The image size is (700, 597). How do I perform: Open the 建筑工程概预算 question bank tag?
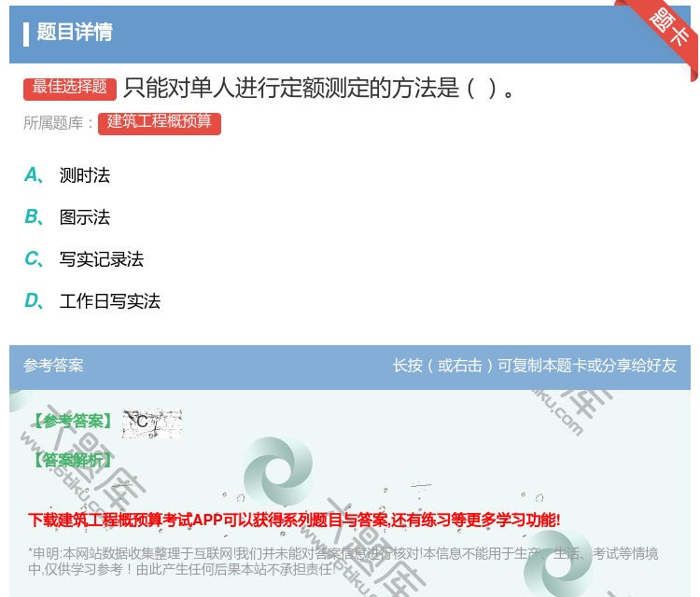pyautogui.click(x=160, y=123)
